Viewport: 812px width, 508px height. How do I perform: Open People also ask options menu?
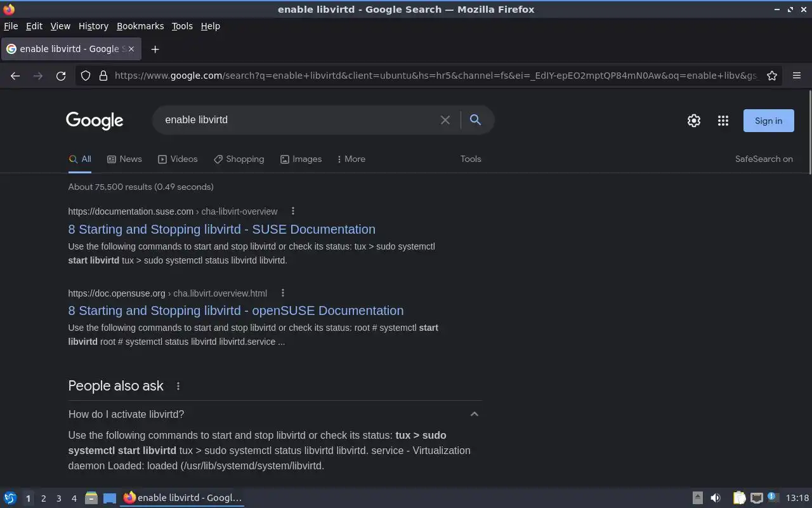[178, 386]
